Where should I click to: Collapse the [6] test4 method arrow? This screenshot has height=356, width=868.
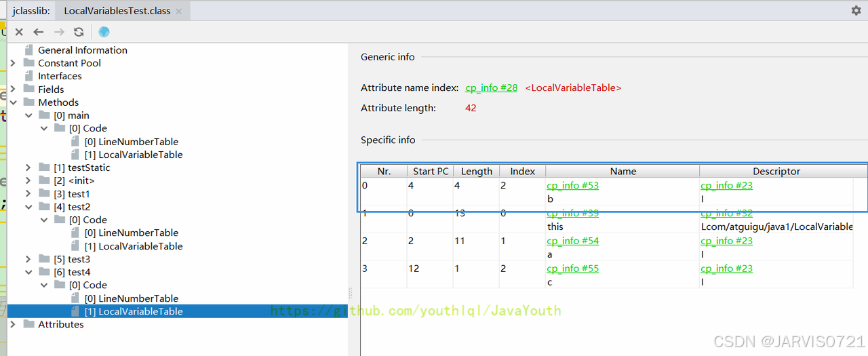[x=28, y=272]
